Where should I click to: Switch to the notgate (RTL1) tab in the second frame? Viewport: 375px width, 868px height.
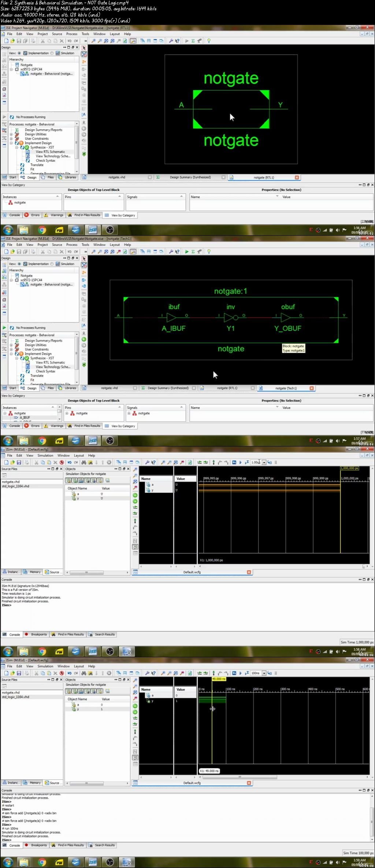(227, 388)
